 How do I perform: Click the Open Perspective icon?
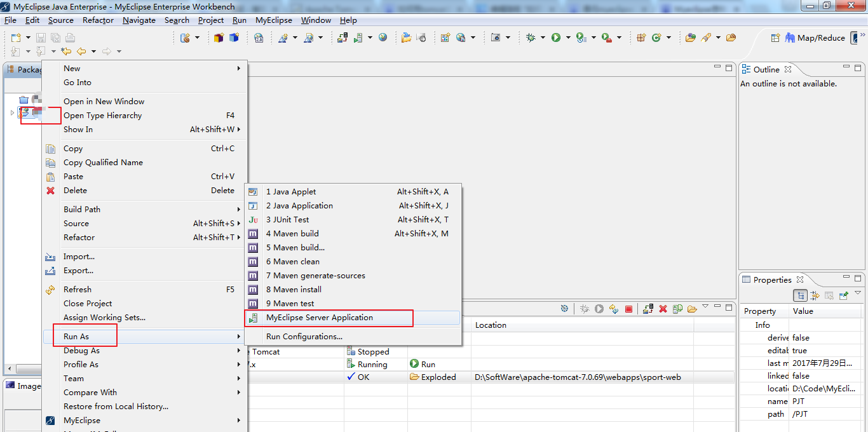click(775, 38)
